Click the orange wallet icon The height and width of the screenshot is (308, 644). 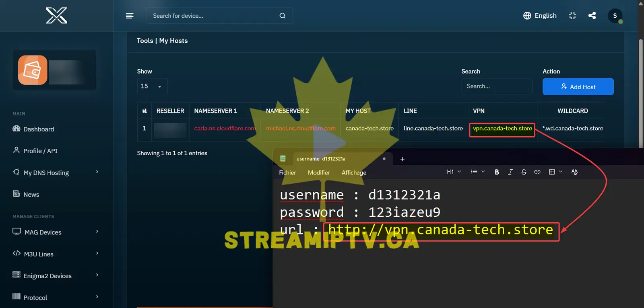click(x=33, y=70)
